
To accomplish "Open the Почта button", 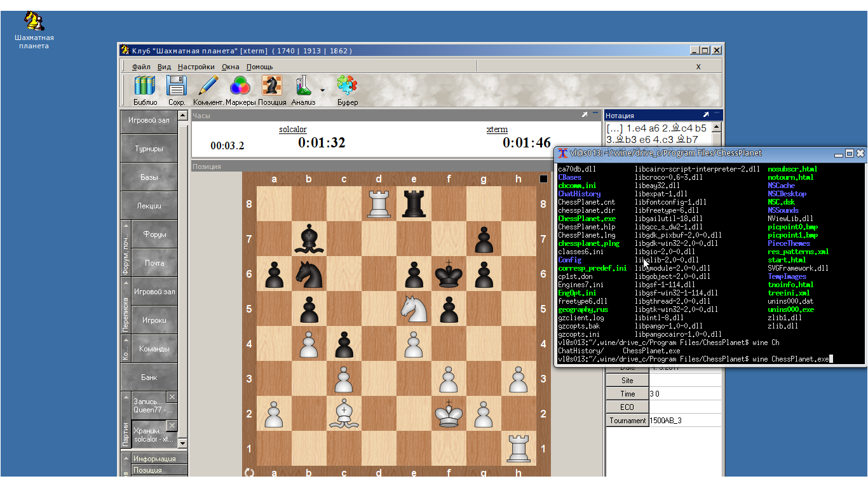I will point(154,263).
